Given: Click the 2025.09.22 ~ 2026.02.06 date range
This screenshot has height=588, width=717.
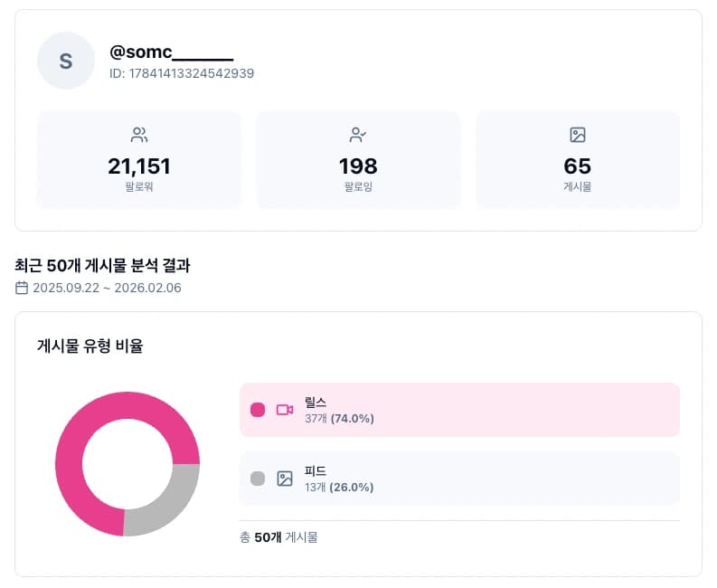Looking at the screenshot, I should 108,289.
